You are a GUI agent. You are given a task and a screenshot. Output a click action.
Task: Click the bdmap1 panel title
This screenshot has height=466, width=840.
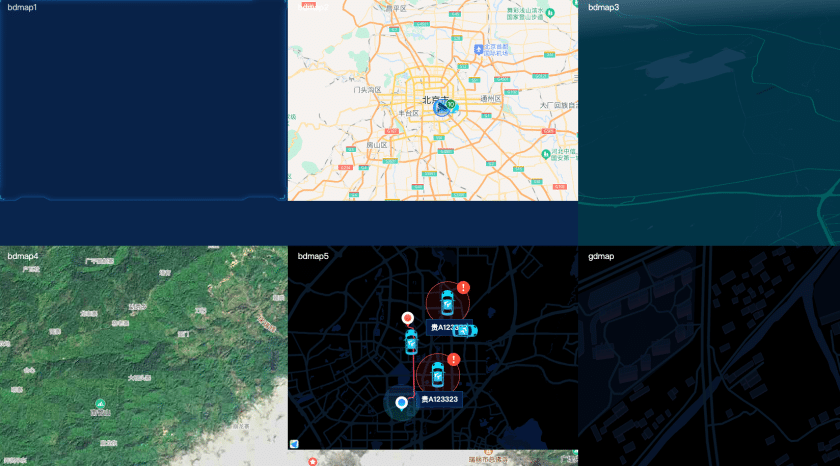pos(22,7)
